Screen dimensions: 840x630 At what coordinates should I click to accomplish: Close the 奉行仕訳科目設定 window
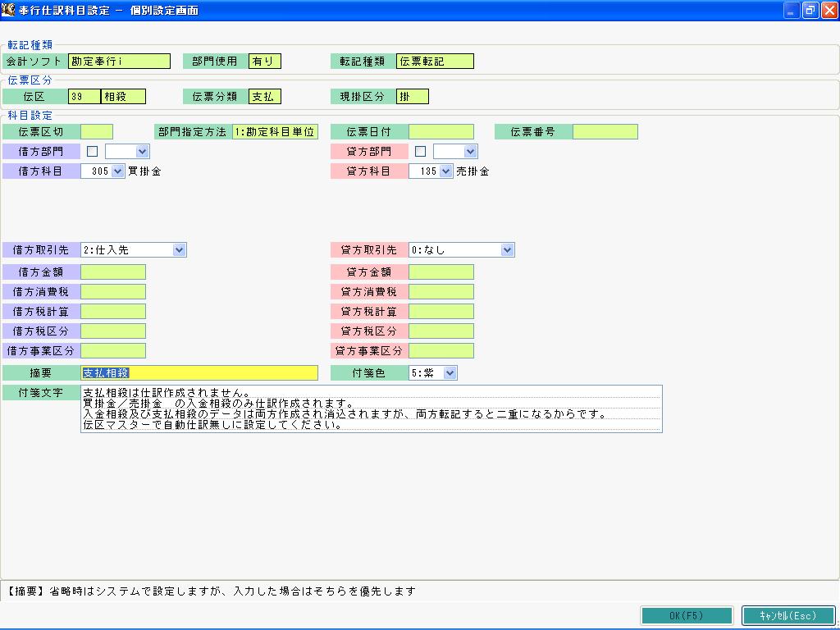tap(829, 10)
